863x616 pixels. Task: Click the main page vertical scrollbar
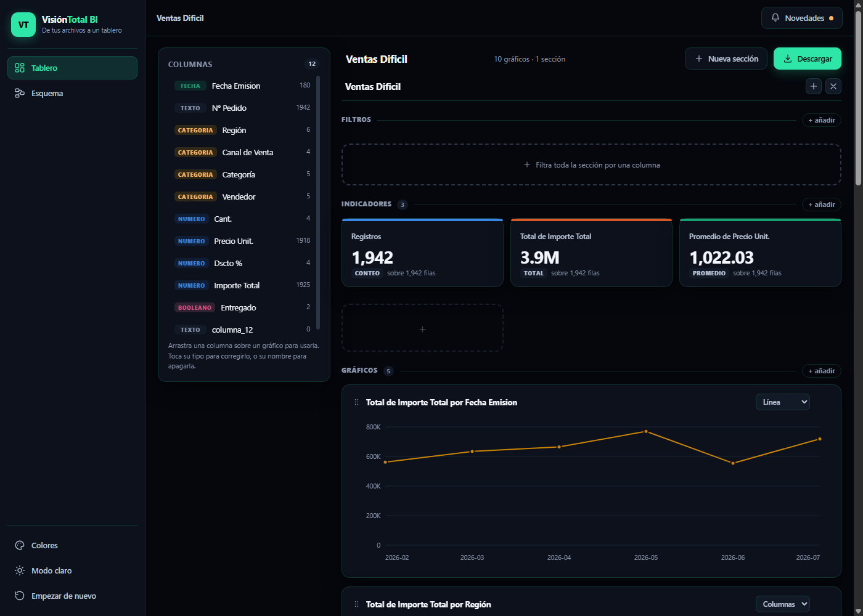coord(858,99)
